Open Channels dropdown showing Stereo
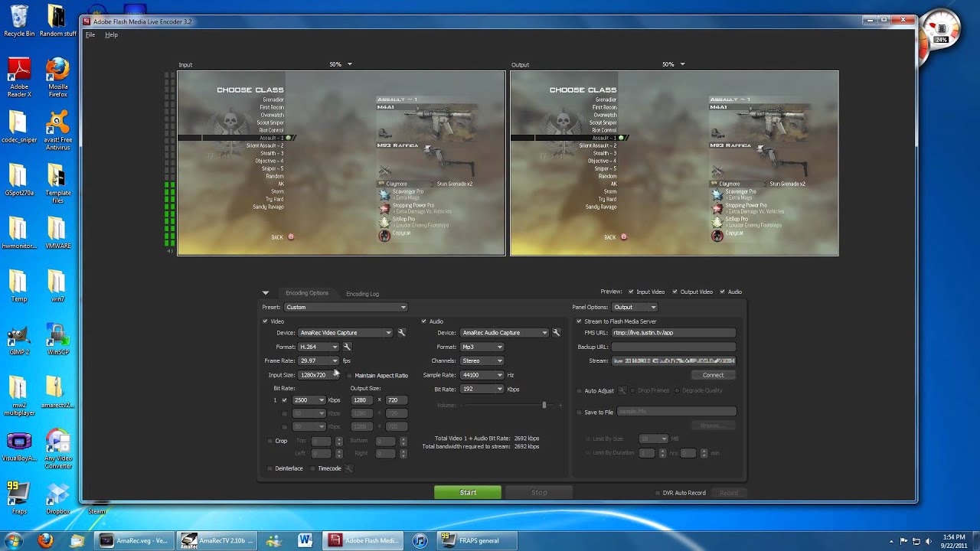Image resolution: width=980 pixels, height=551 pixels. click(x=482, y=360)
